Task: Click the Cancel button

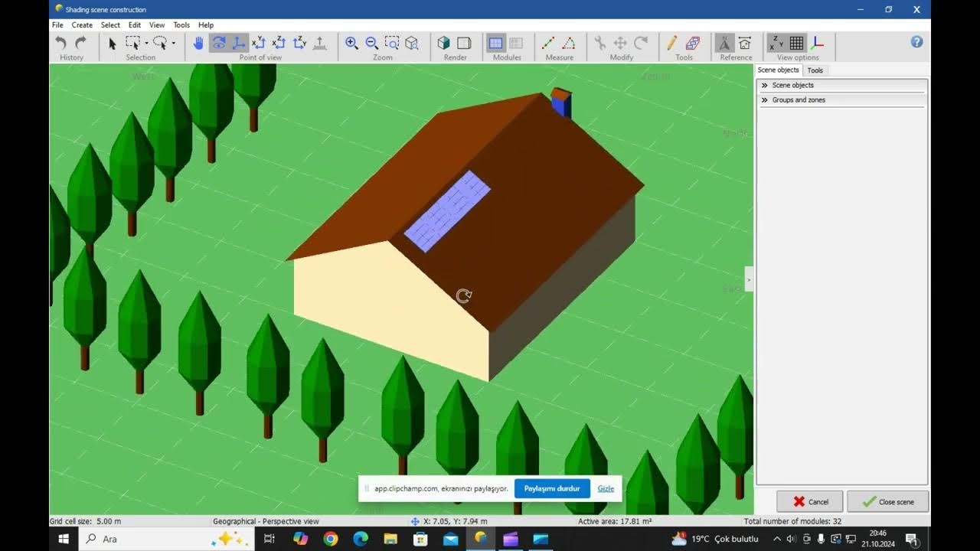Action: coord(810,501)
